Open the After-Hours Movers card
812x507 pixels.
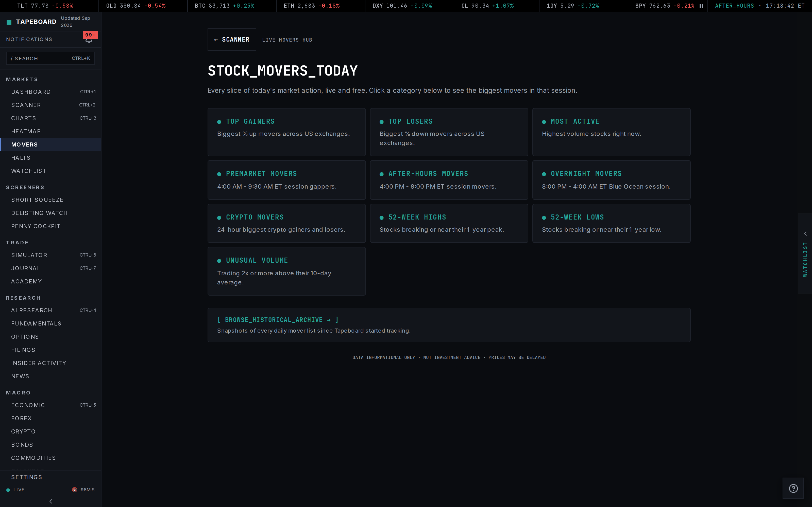(449, 180)
